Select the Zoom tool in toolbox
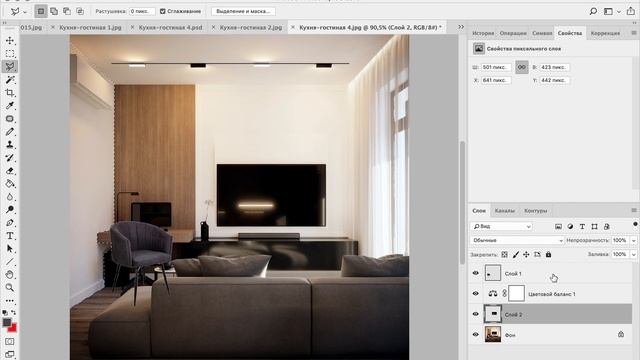 pos(10,287)
